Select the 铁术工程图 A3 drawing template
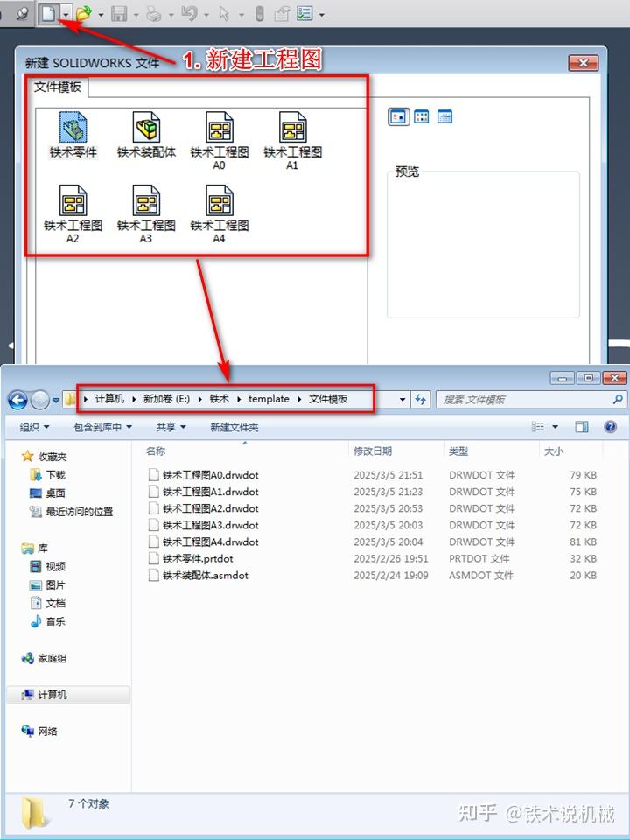Image resolution: width=630 pixels, height=840 pixels. click(146, 213)
